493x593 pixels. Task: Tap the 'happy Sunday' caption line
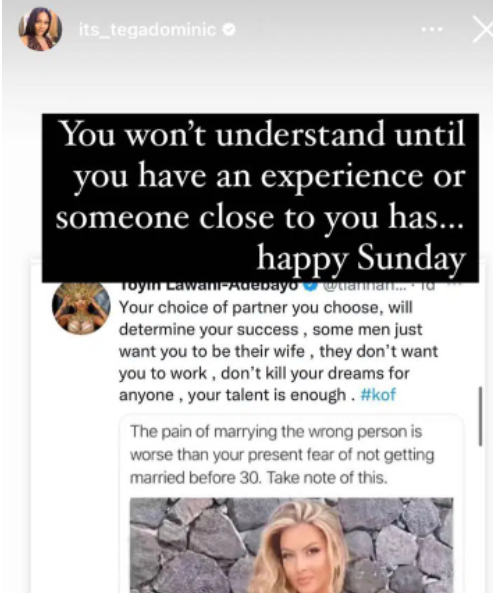361,259
